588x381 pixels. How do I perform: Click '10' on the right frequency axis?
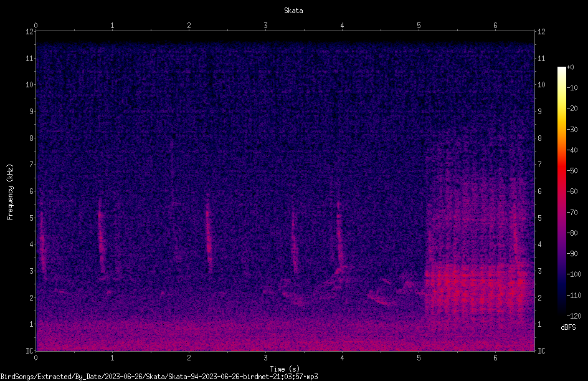541,85
